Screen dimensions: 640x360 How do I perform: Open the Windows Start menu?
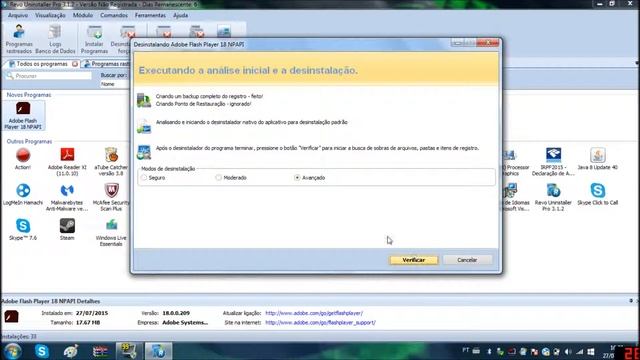tap(12, 351)
